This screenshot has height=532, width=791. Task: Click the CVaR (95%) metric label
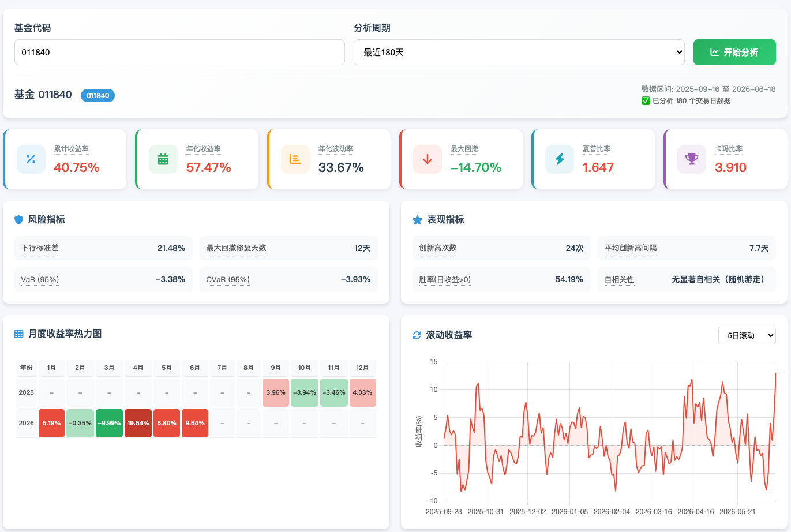(228, 280)
